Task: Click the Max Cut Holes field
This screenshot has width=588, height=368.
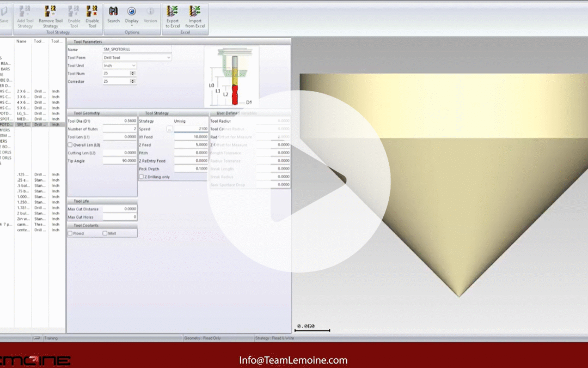Action: (x=120, y=217)
